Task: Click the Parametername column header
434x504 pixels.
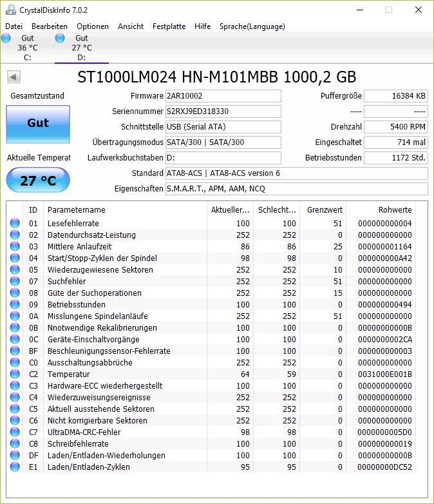Action: tap(126, 210)
